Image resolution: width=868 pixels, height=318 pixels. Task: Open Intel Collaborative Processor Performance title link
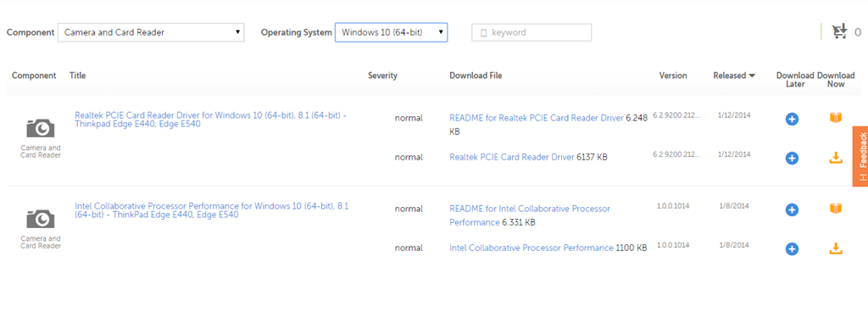pos(211,210)
